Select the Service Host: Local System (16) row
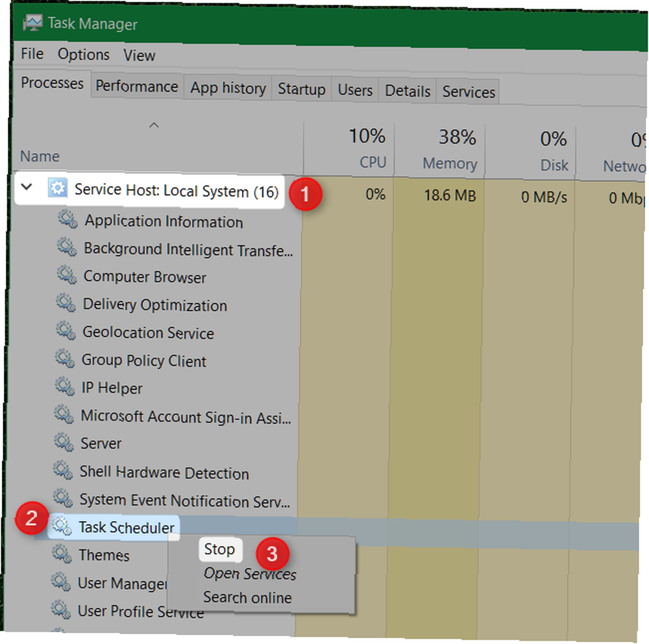 click(149, 190)
